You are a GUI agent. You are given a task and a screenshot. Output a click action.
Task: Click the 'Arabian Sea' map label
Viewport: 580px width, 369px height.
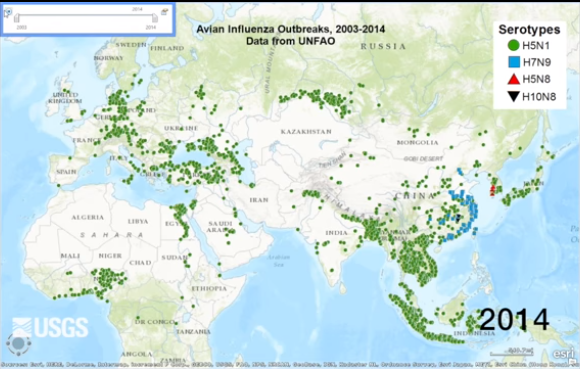tap(278, 261)
